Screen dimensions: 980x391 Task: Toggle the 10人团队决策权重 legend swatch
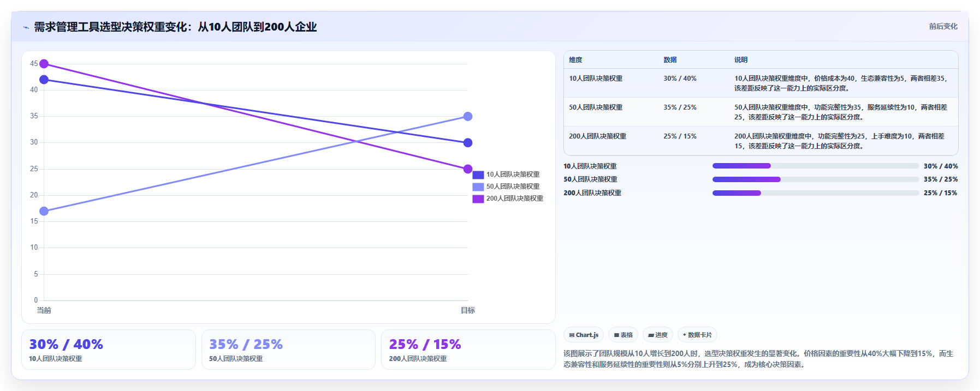pos(478,175)
